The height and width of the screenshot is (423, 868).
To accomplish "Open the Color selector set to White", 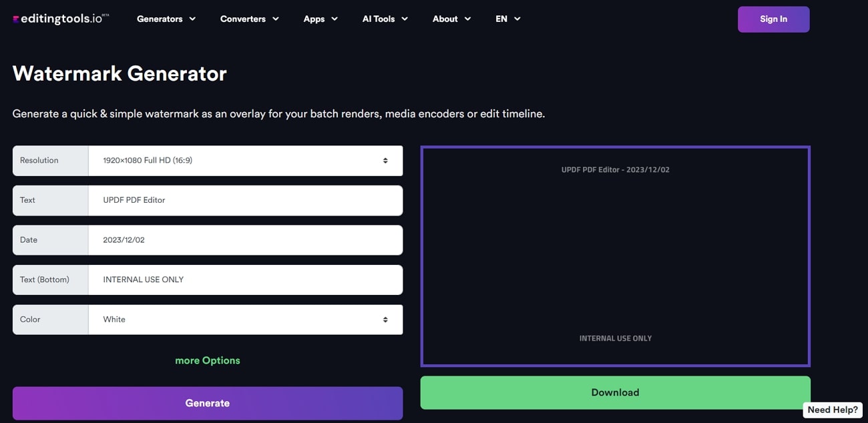I will [x=240, y=319].
